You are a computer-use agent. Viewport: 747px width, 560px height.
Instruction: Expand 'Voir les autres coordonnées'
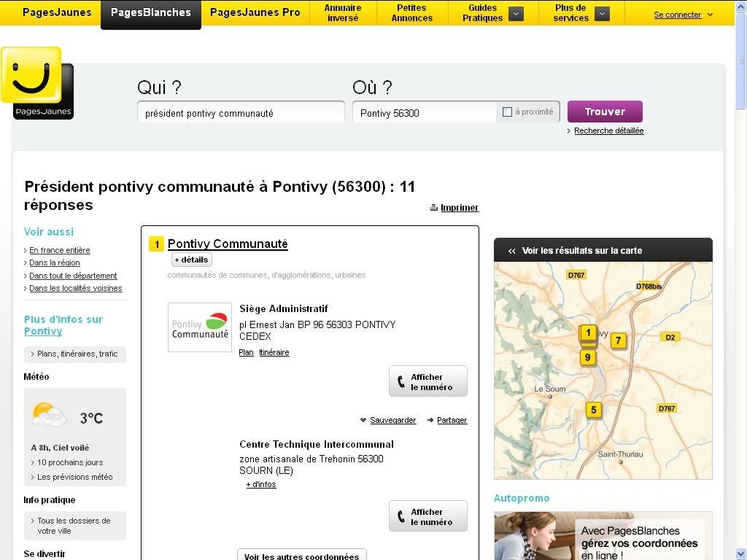pyautogui.click(x=301, y=555)
